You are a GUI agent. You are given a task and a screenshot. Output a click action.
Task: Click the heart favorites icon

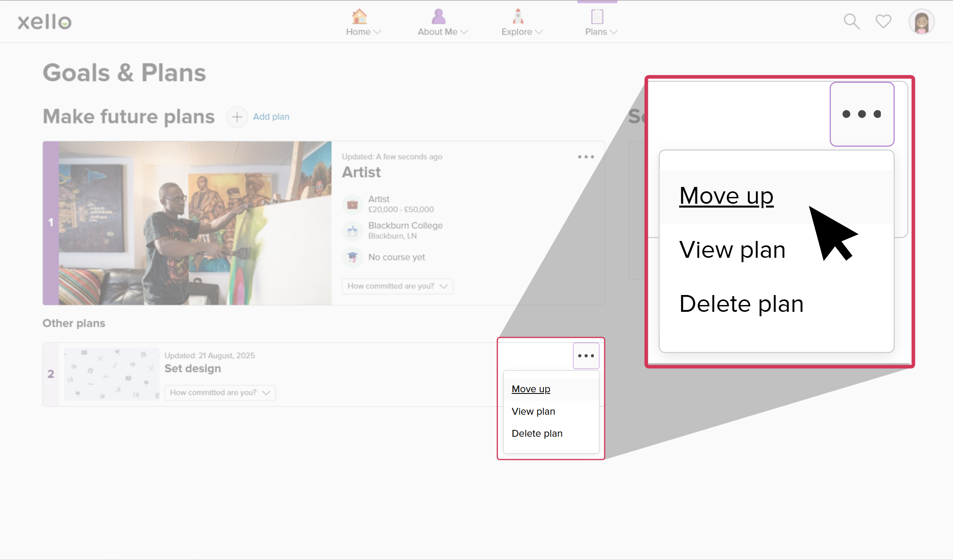point(883,22)
